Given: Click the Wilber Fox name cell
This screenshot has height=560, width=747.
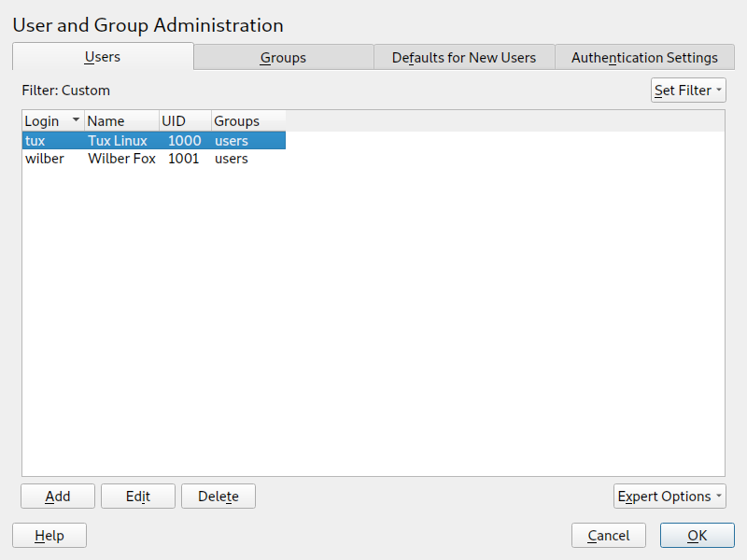Looking at the screenshot, I should (121, 159).
